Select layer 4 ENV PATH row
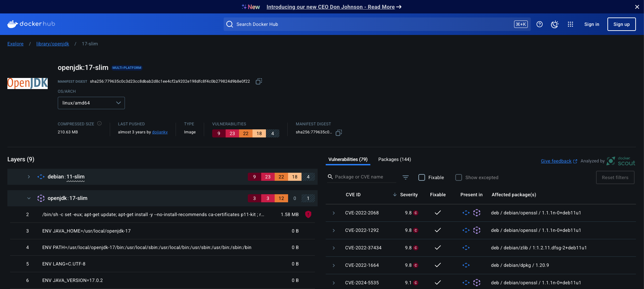The width and height of the screenshot is (644, 289). 163,247
